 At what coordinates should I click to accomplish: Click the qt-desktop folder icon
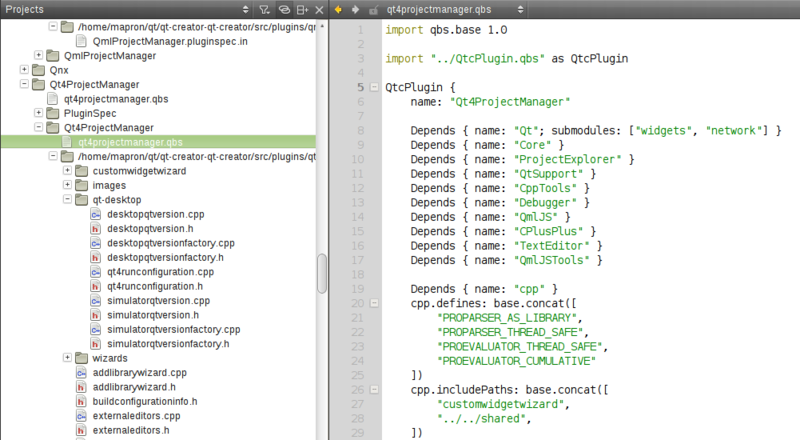tap(82, 199)
